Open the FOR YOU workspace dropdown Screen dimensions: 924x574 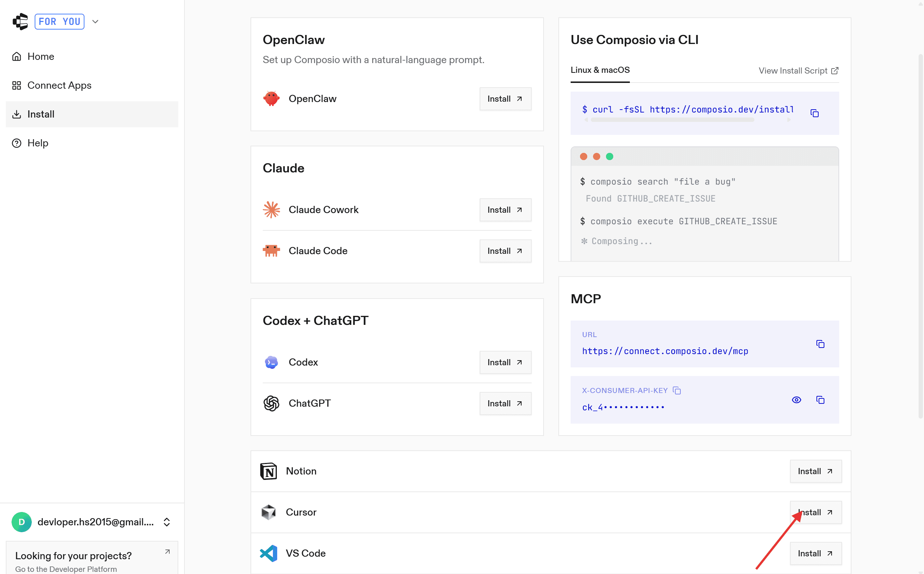pyautogui.click(x=95, y=22)
